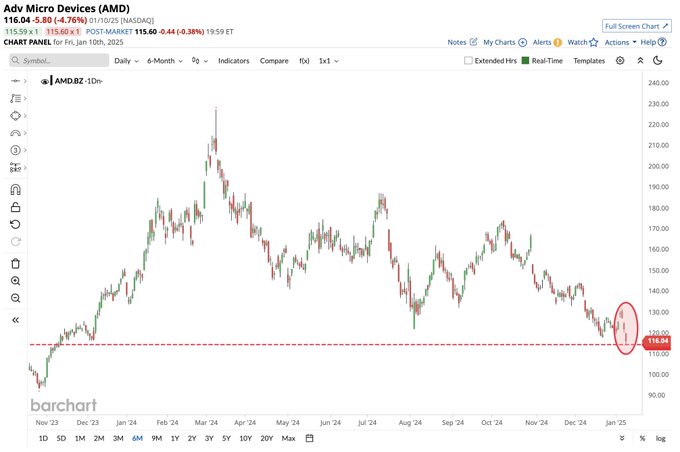
Task: Select the 1Y range tab
Action: click(x=175, y=438)
